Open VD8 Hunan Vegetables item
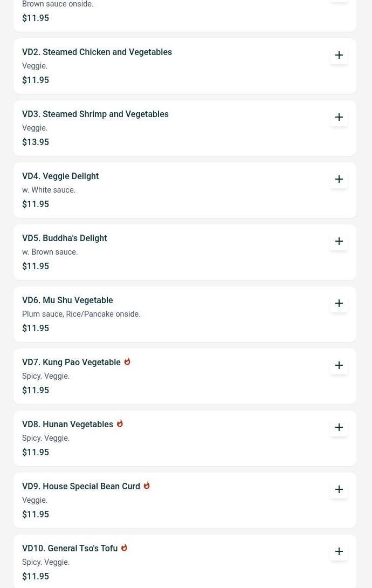The image size is (372, 588). [x=67, y=425]
